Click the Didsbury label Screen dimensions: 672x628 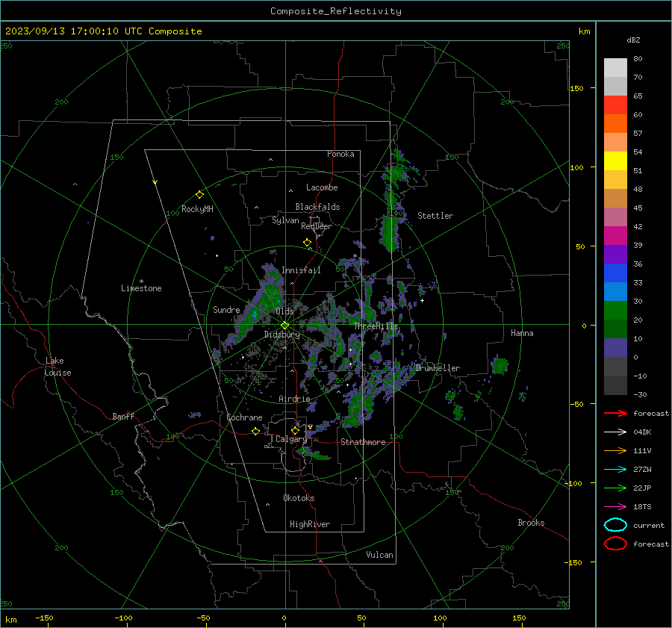(281, 335)
